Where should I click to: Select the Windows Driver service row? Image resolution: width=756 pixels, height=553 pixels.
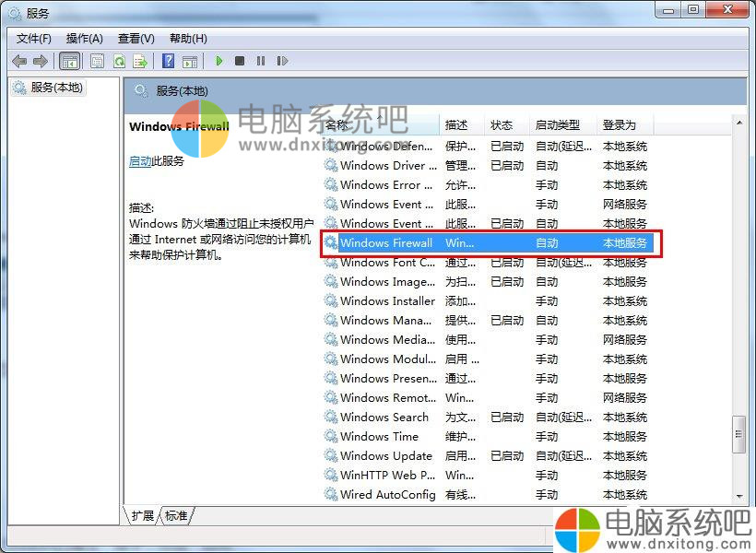tap(488, 166)
